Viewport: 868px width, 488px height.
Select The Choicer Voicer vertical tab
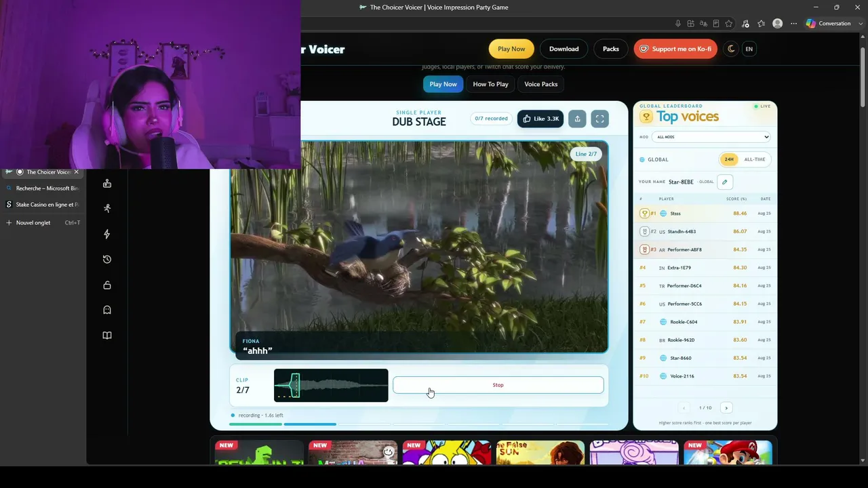42,172
